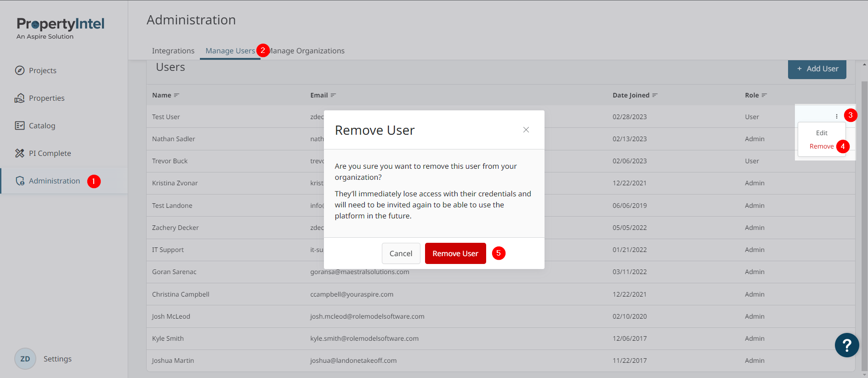Select the Christina Campbell row
The height and width of the screenshot is (378, 868).
501,294
